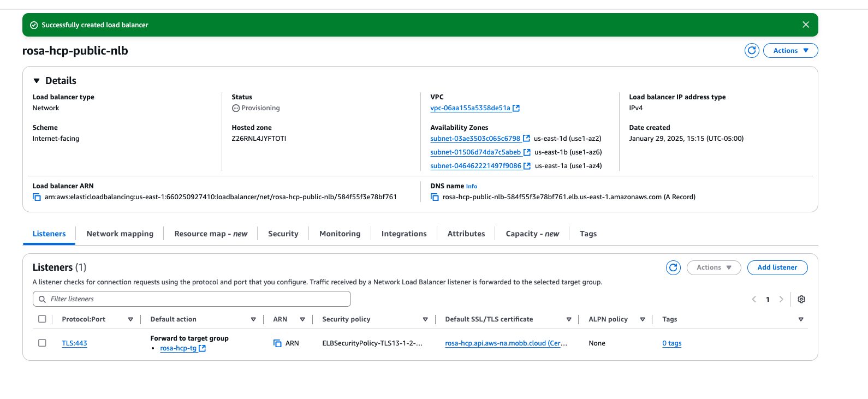
Task: Copy the DNS name icon
Action: pos(435,197)
